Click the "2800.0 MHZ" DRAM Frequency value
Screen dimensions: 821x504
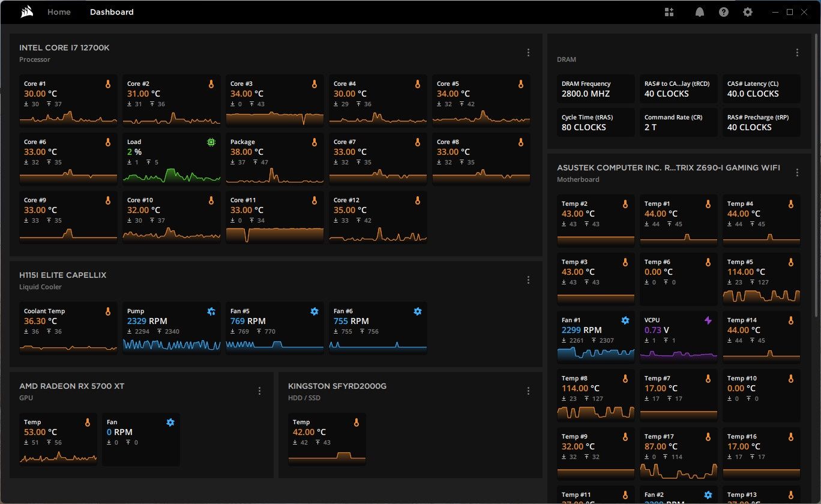point(586,94)
